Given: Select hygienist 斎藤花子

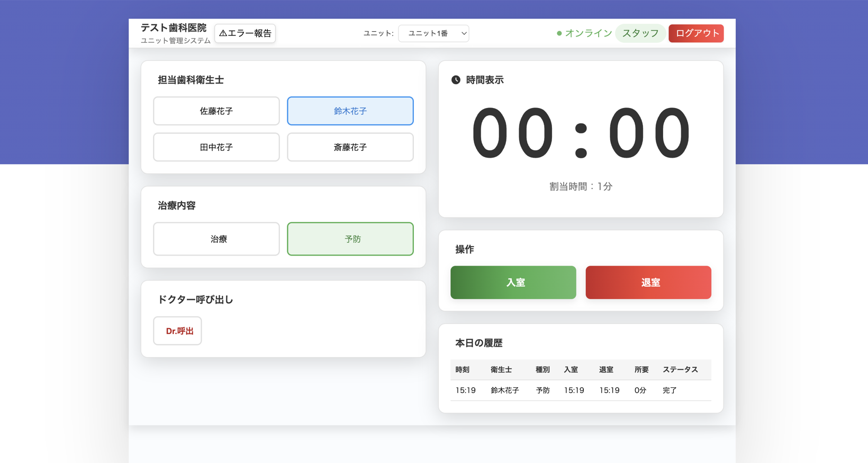Looking at the screenshot, I should tap(350, 147).
